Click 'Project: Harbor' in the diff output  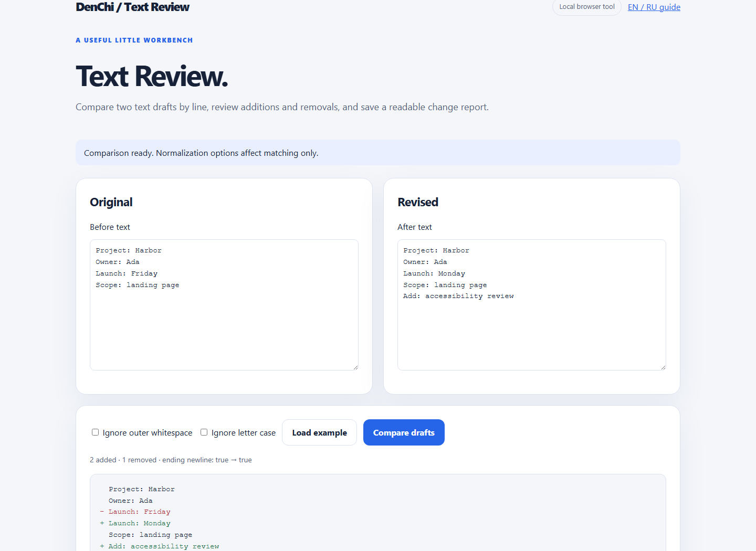(x=142, y=489)
